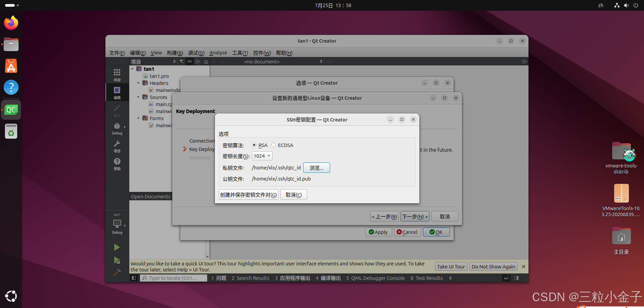Image resolution: width=644 pixels, height=308 pixels.
Task: Open the Trash in the dock
Action: tap(11, 131)
